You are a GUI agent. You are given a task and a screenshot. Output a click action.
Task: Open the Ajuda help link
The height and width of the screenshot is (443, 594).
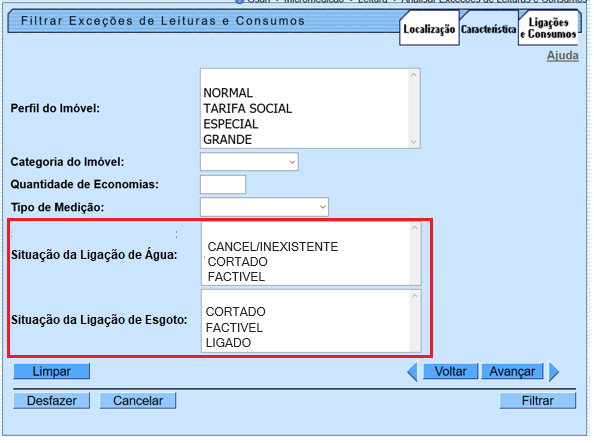(563, 56)
